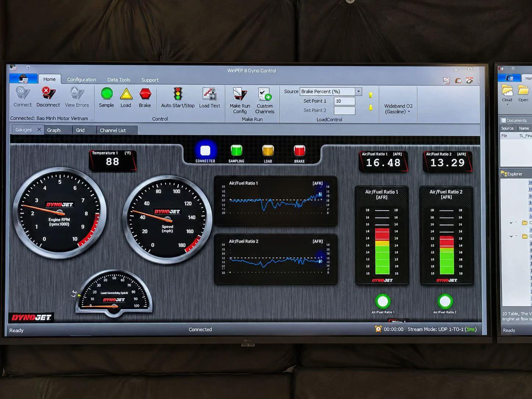Click the Connect icon in the ribbon
The height and width of the screenshot is (399, 532).
tap(22, 93)
